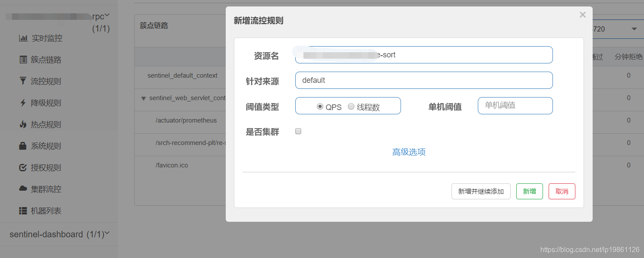Click the 针对来源 field containing default
The width and height of the screenshot is (644, 258).
[x=424, y=80]
